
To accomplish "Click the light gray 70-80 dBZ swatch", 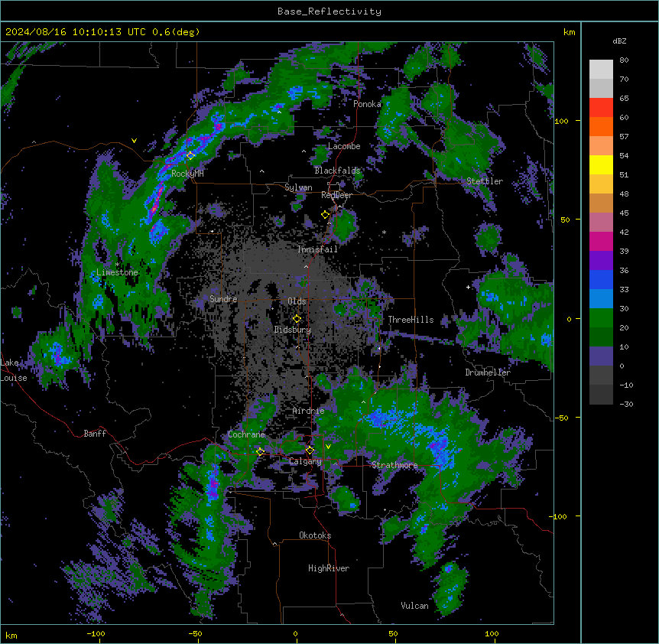I will [x=601, y=70].
